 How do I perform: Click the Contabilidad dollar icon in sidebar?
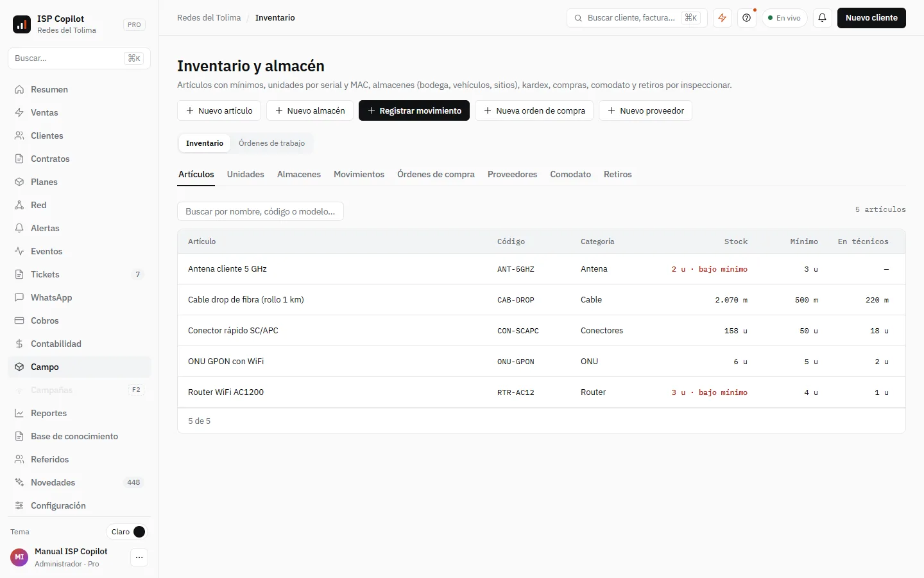(19, 344)
